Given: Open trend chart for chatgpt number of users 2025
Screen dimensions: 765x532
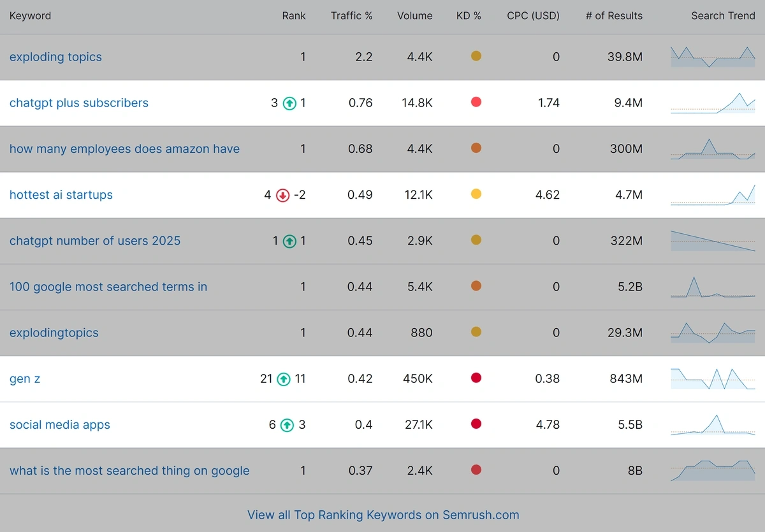Looking at the screenshot, I should click(713, 241).
